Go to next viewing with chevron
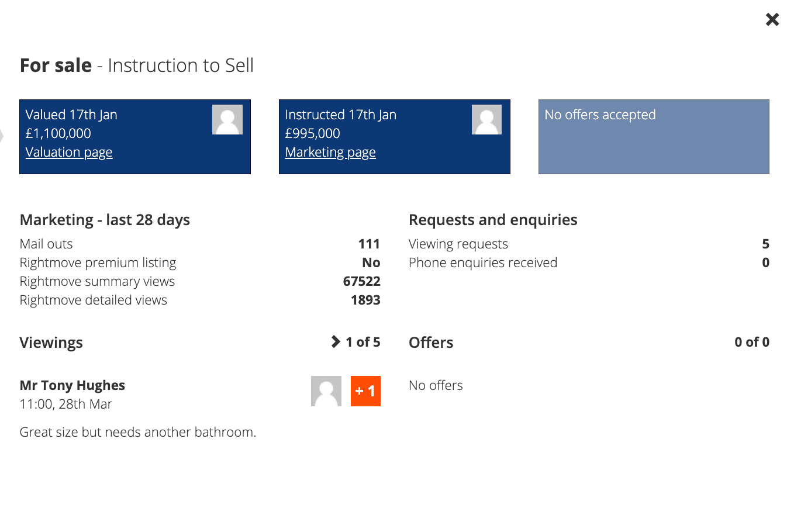Viewport: 787px width, 532px height. pyautogui.click(x=336, y=341)
